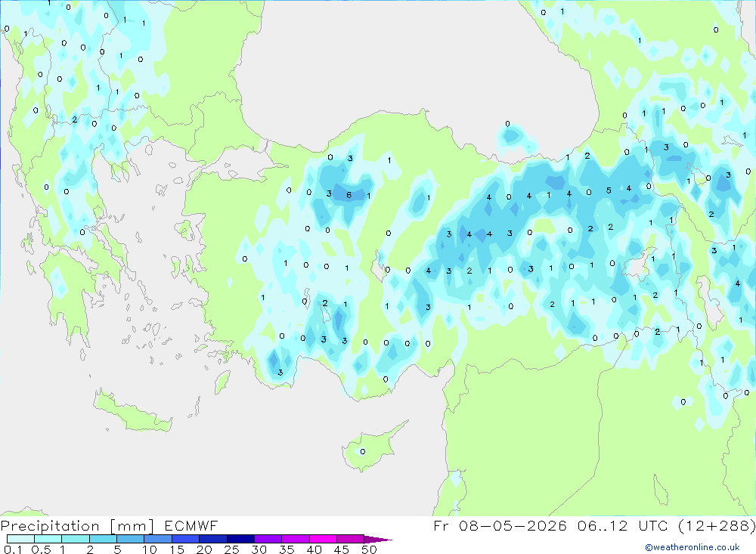The height and width of the screenshot is (554, 756).
Task: Click the precipitation value '6' on the map
Action: 349,195
